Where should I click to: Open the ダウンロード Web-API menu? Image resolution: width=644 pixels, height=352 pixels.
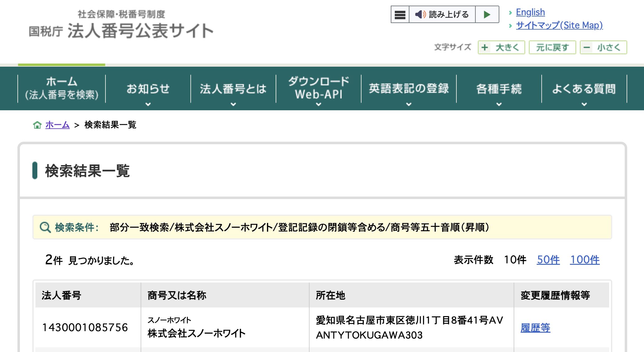tap(318, 88)
